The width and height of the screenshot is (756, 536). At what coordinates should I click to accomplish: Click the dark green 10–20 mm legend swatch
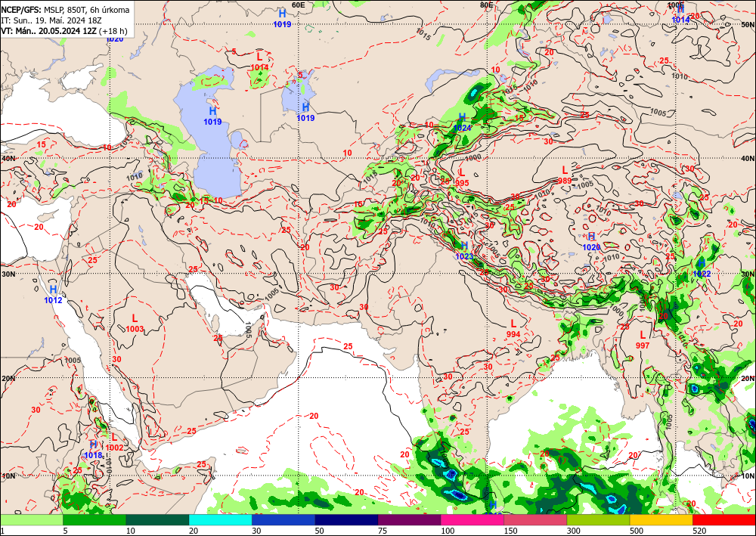pyautogui.click(x=157, y=520)
